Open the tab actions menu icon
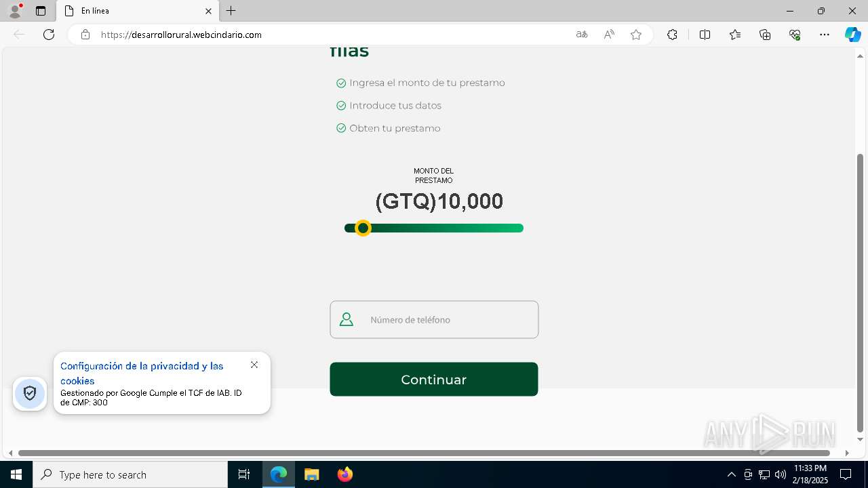This screenshot has height=488, width=868. [x=41, y=11]
